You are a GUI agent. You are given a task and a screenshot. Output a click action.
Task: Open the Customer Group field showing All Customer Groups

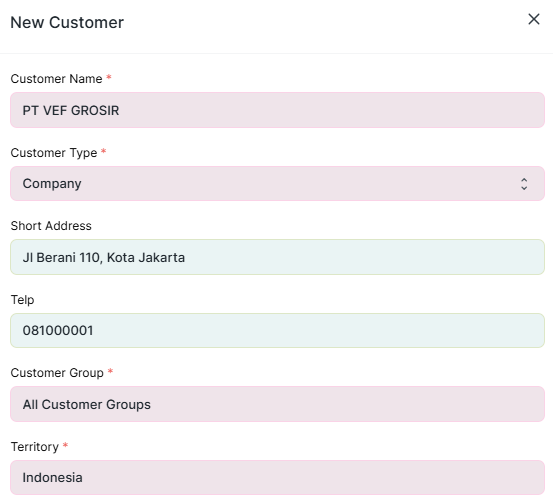pos(277,404)
